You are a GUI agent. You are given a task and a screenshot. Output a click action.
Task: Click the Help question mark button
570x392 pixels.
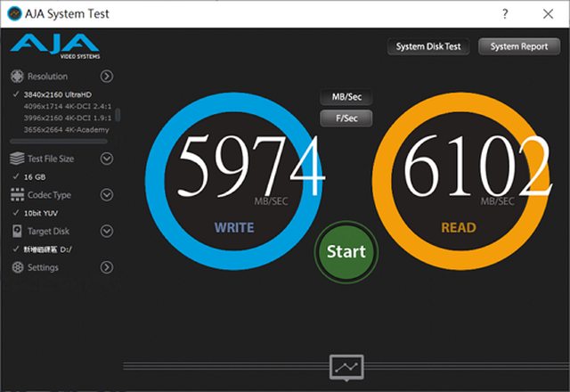(x=506, y=14)
